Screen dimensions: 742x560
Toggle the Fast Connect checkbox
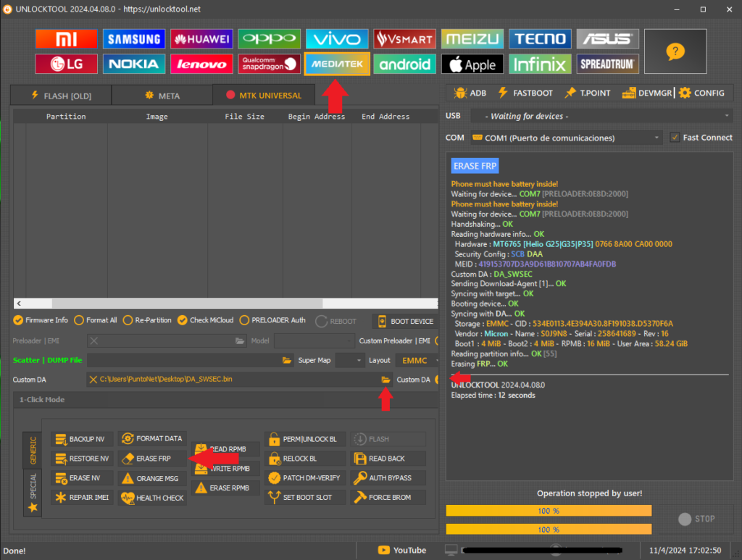pos(675,138)
